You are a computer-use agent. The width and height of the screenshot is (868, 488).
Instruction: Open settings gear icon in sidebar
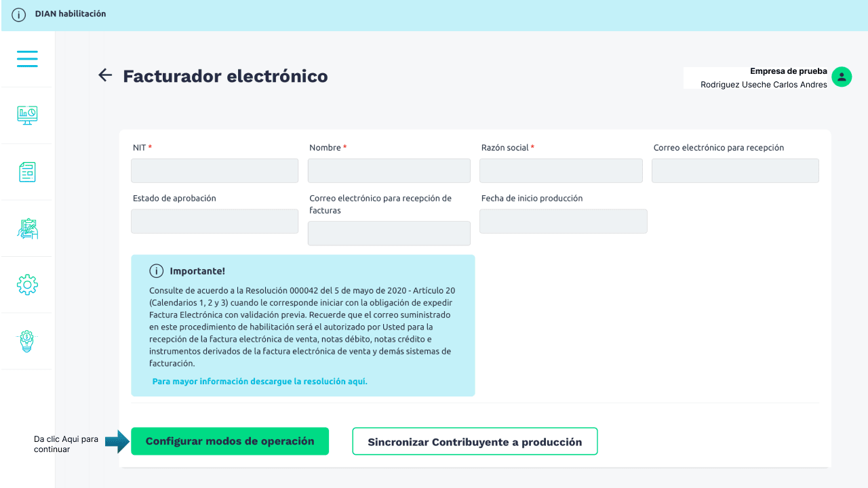click(27, 285)
